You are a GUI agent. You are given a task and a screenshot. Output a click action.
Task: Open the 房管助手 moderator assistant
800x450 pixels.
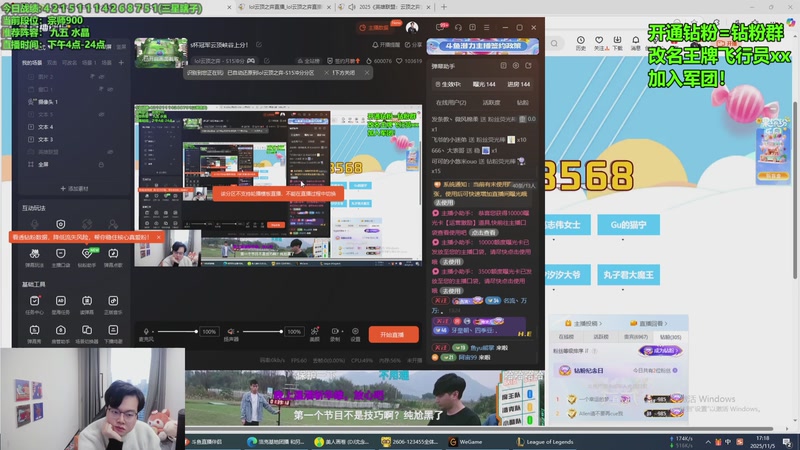(x=60, y=334)
